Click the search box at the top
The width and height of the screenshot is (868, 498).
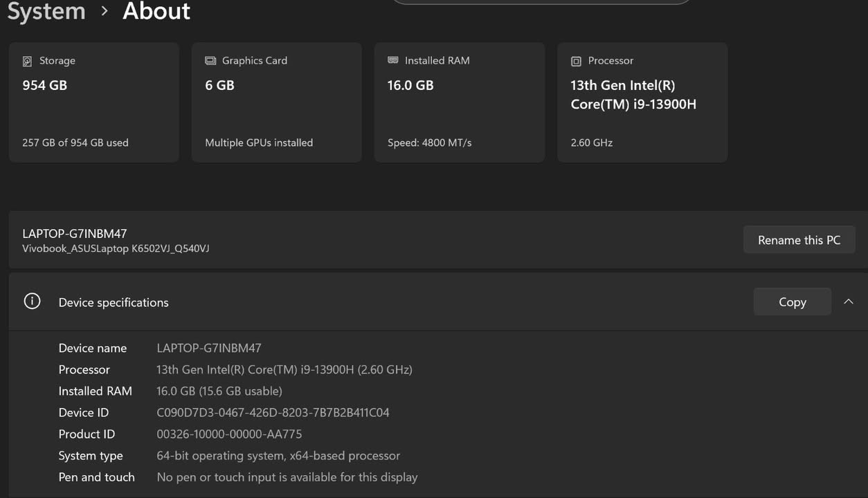point(541,1)
